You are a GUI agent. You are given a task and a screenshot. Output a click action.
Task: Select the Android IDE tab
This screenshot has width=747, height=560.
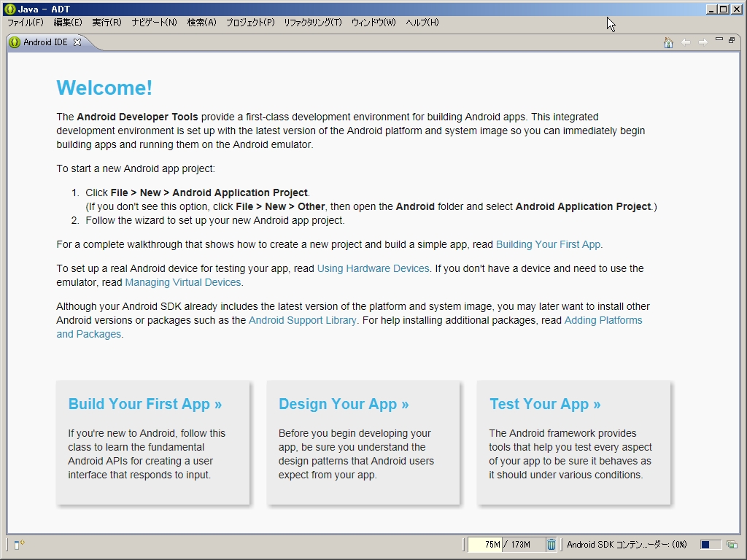pyautogui.click(x=45, y=42)
